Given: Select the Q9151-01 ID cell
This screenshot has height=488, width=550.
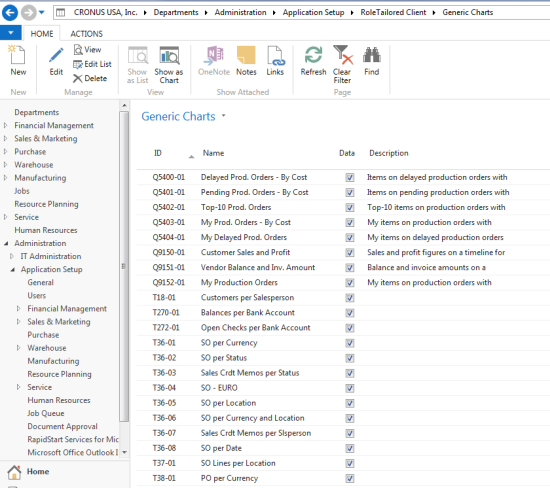Looking at the screenshot, I should click(168, 268).
